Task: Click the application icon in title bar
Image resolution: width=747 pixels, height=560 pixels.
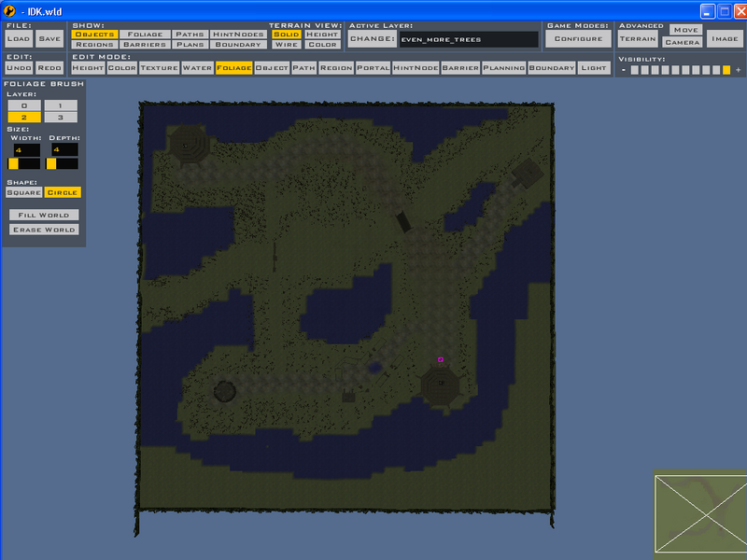Action: coord(9,10)
